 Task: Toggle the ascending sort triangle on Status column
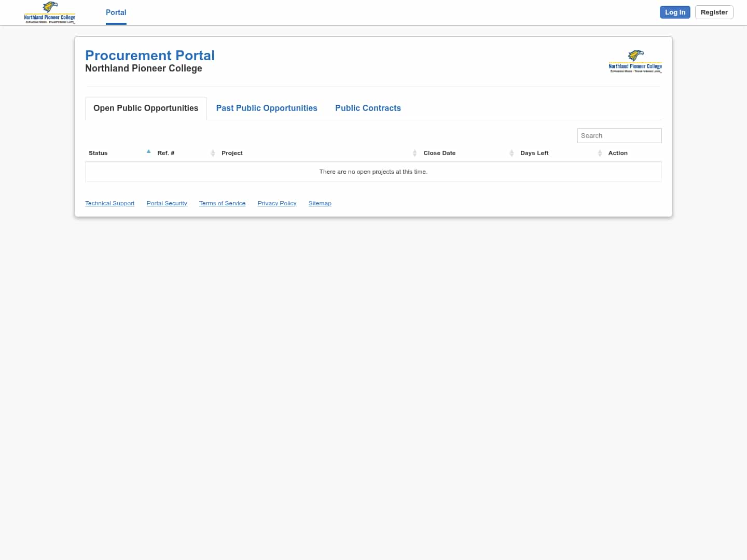[x=149, y=151]
